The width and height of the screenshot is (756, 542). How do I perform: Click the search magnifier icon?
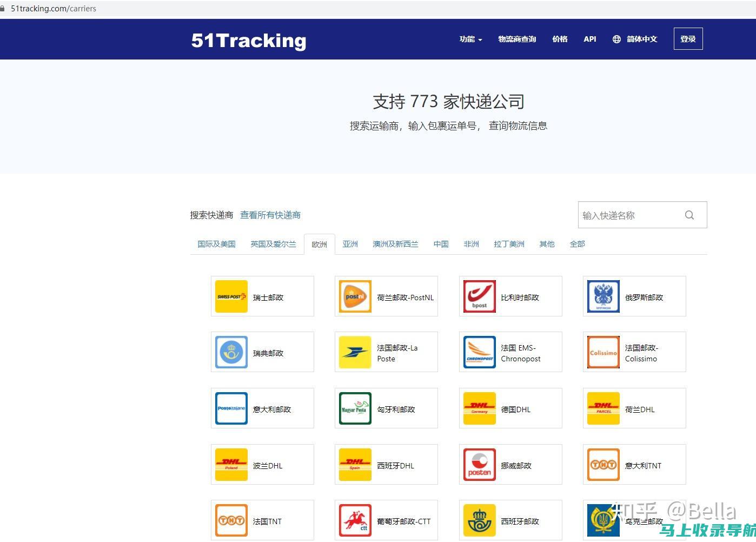click(x=689, y=215)
